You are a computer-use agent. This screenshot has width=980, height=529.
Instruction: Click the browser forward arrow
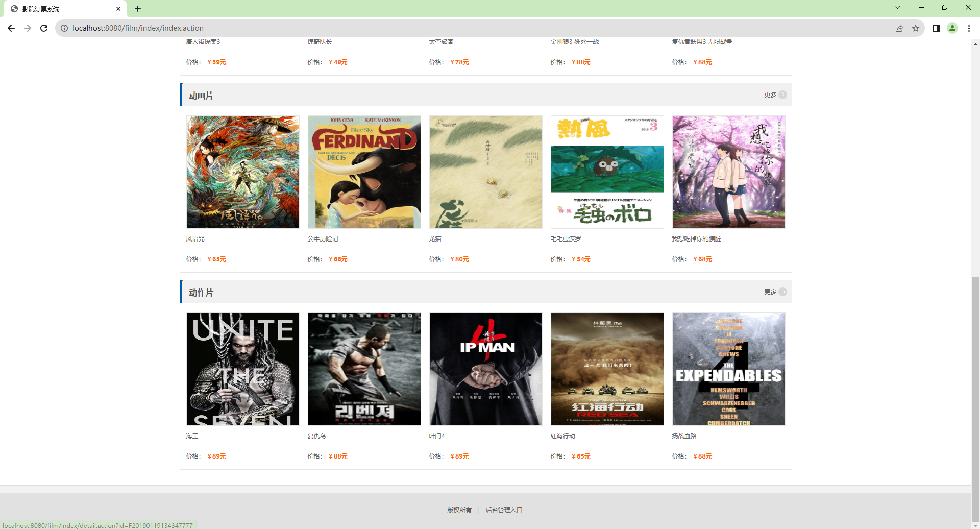click(x=28, y=28)
